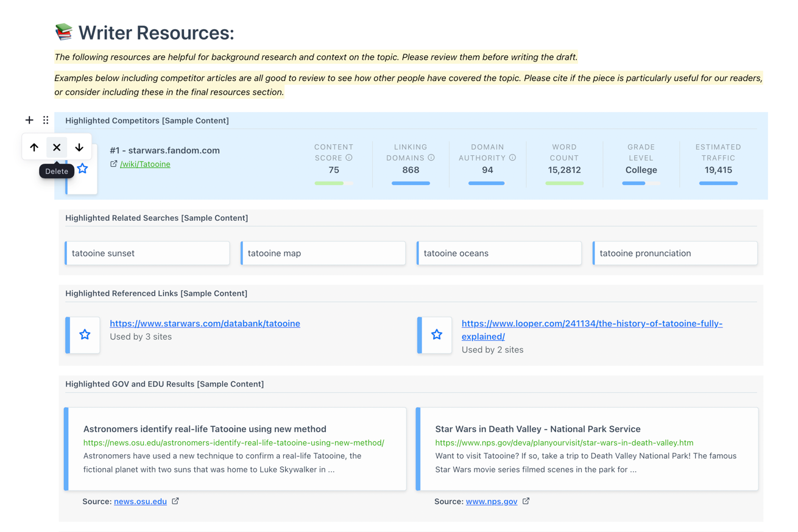This screenshot has height=532, width=798.
Task: Toggle star for looper.com reference link
Action: click(x=437, y=334)
